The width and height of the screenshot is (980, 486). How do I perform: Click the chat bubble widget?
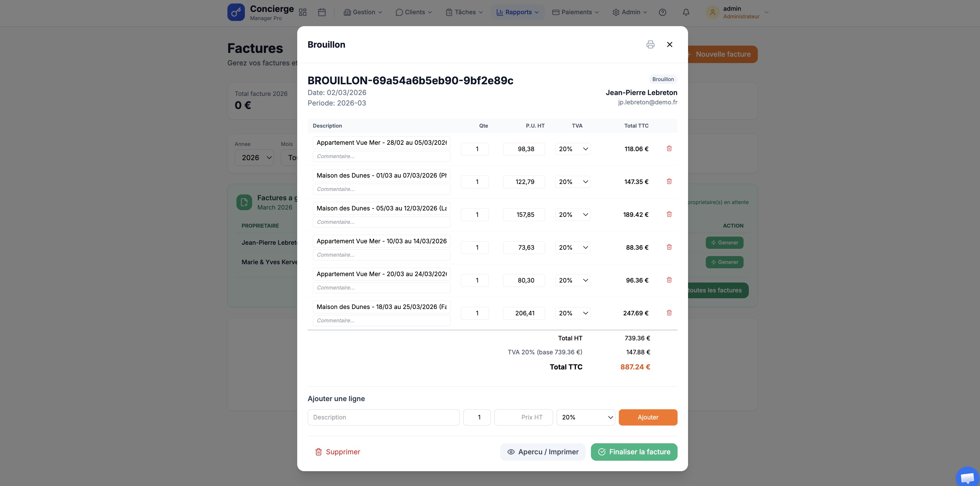tap(967, 477)
